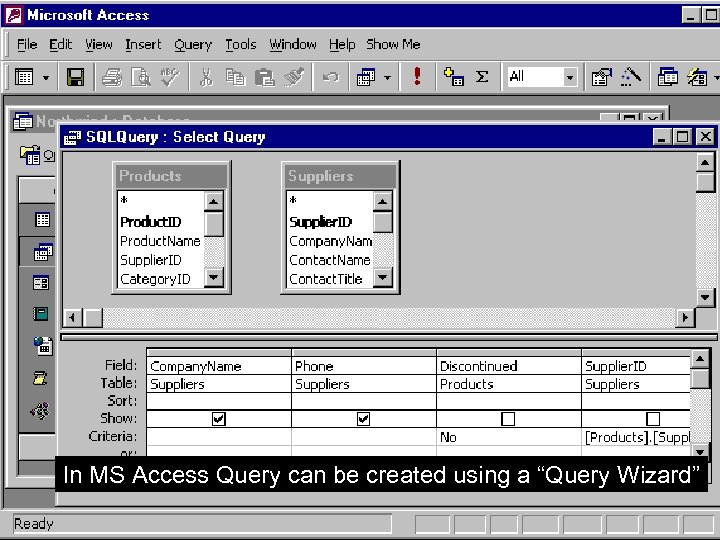Select Reports object icon in database window
720x540 pixels.
pyautogui.click(x=41, y=315)
